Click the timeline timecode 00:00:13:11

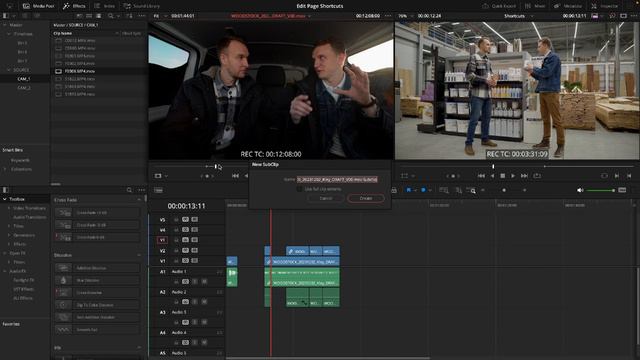point(187,206)
